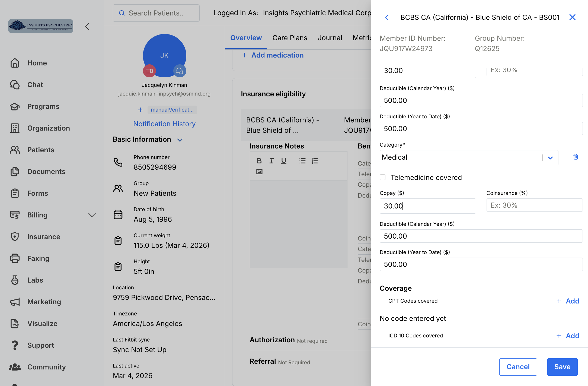Add CPT Codes covered
The height and width of the screenshot is (386, 588).
coord(568,301)
